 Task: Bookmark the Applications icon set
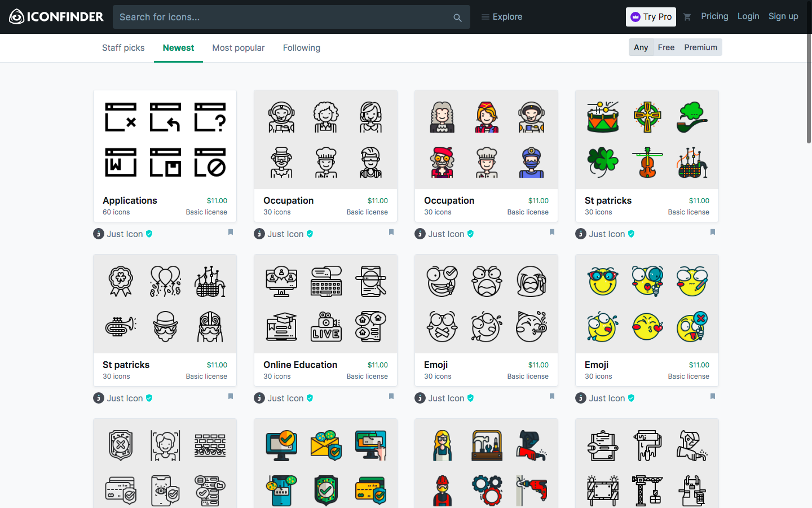tap(230, 231)
